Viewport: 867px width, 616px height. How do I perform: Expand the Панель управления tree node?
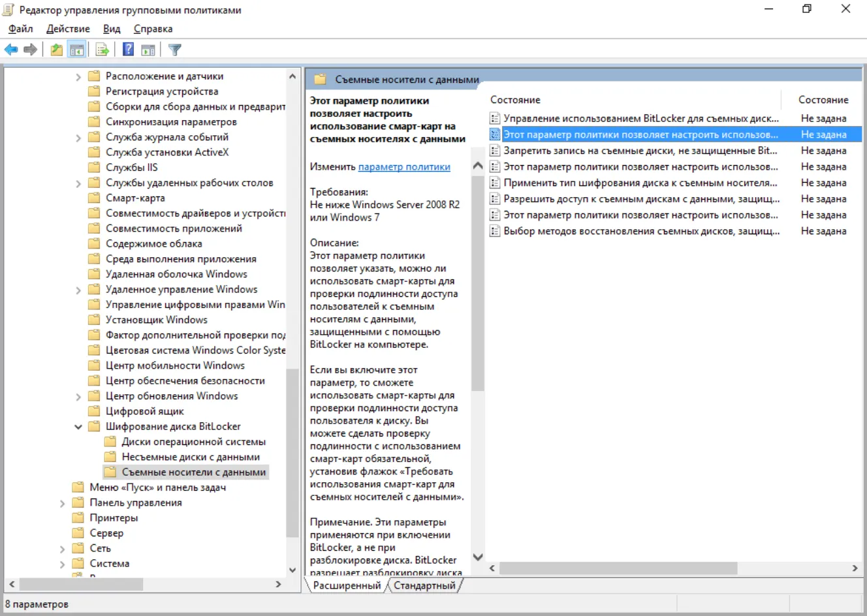tap(63, 503)
